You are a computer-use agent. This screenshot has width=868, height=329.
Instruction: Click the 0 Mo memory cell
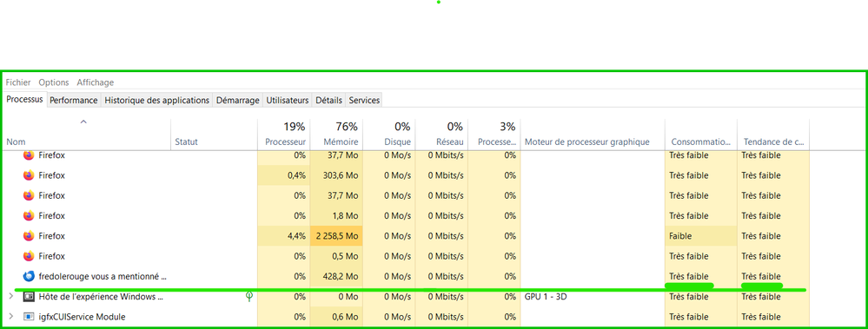tap(336, 296)
